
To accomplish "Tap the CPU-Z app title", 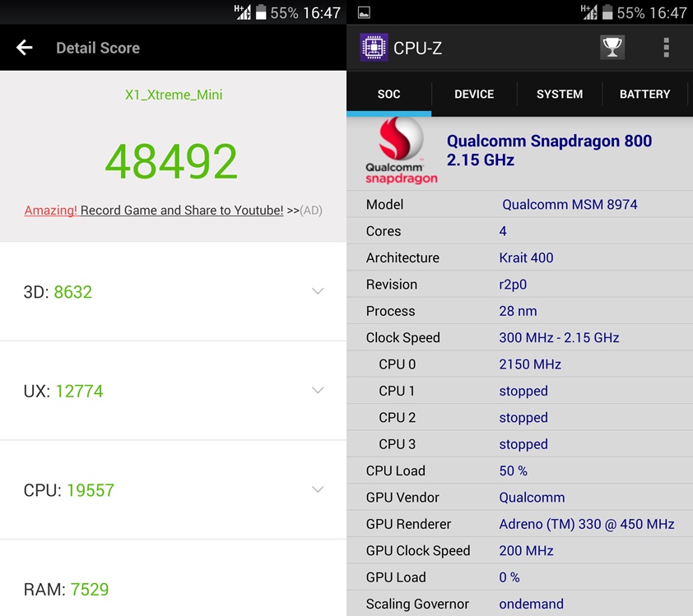I will [x=417, y=49].
